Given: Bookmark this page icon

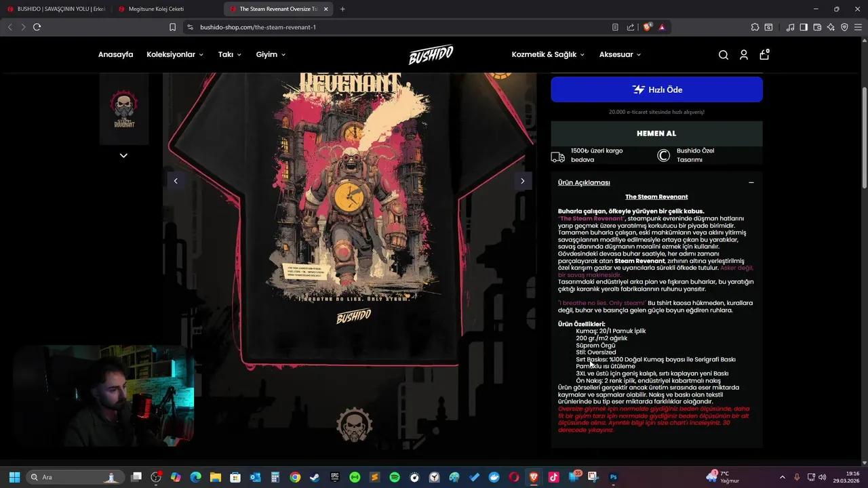Looking at the screenshot, I should (x=172, y=27).
